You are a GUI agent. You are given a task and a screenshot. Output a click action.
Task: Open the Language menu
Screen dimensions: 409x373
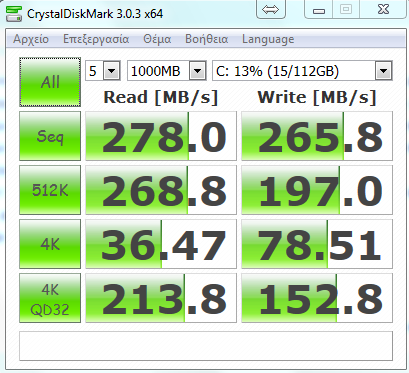point(268,39)
